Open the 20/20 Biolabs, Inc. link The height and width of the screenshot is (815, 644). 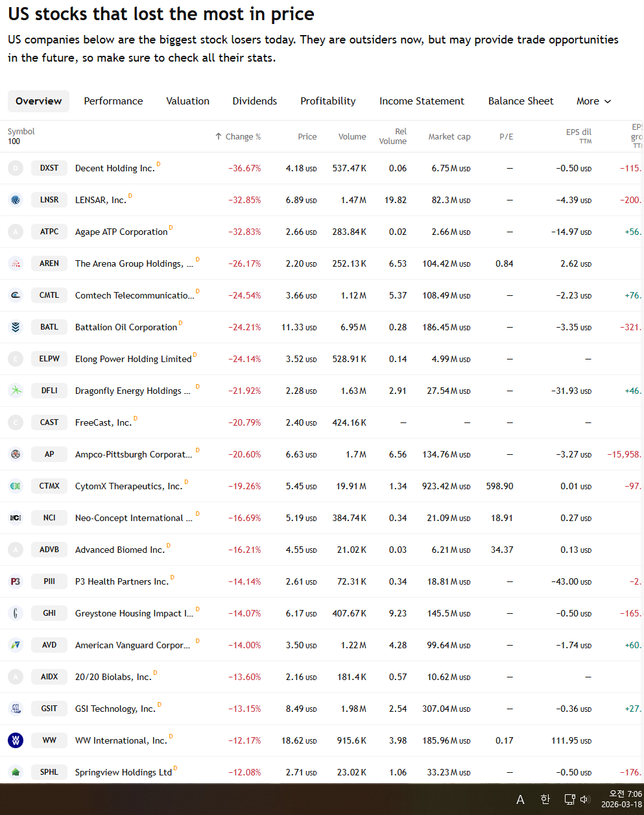113,677
